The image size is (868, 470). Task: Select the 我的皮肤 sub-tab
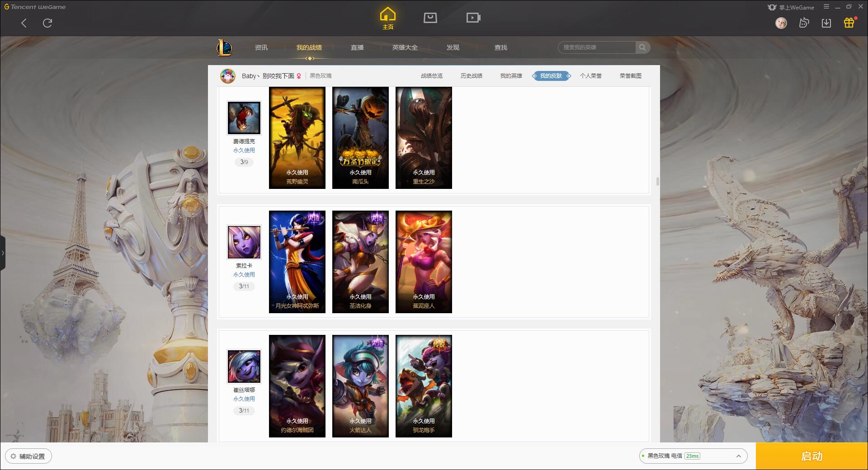click(551, 76)
